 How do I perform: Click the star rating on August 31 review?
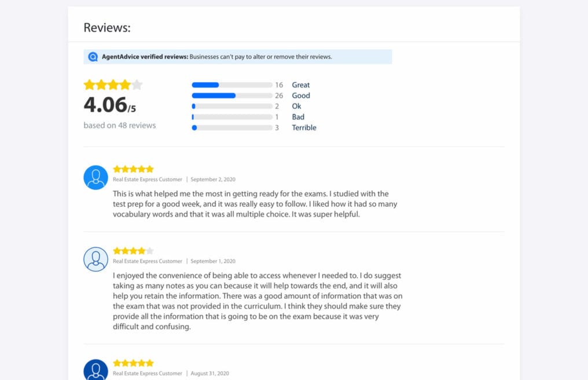(134, 363)
